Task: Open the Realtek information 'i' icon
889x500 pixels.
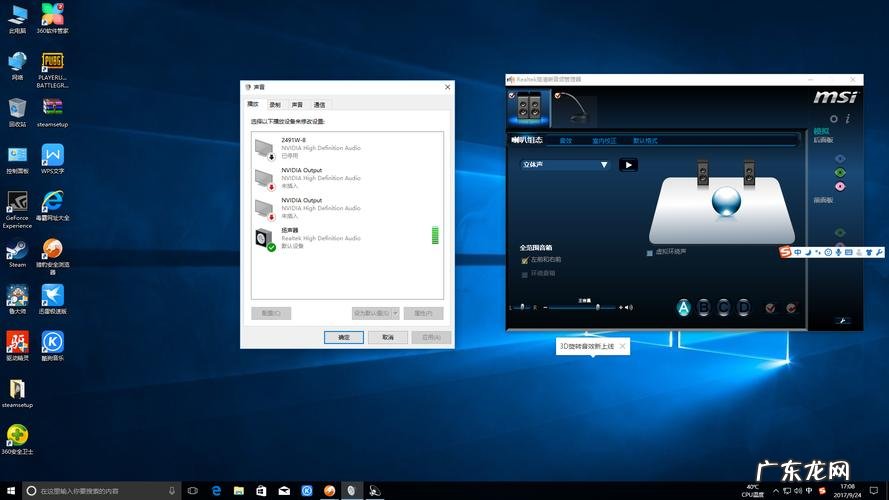Action: (x=848, y=118)
